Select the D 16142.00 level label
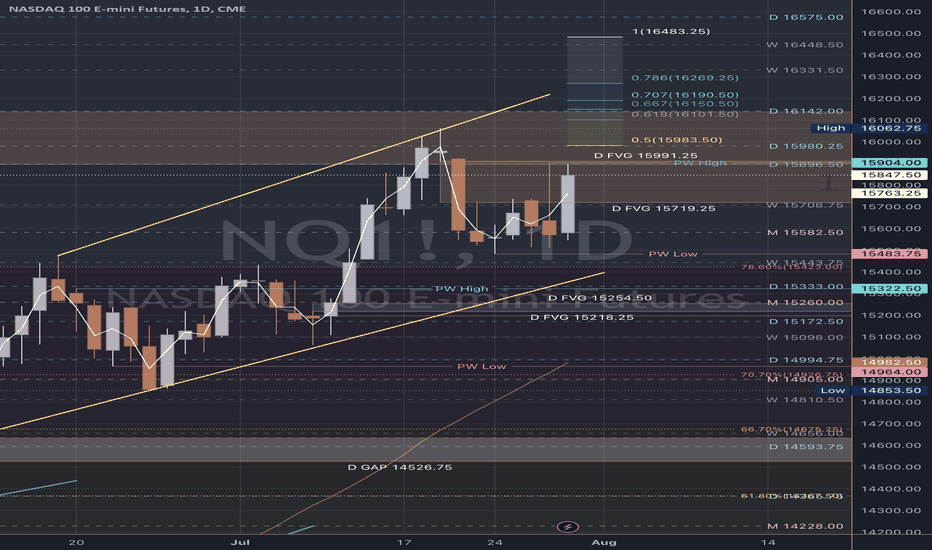The height and width of the screenshot is (550, 932). [x=806, y=111]
